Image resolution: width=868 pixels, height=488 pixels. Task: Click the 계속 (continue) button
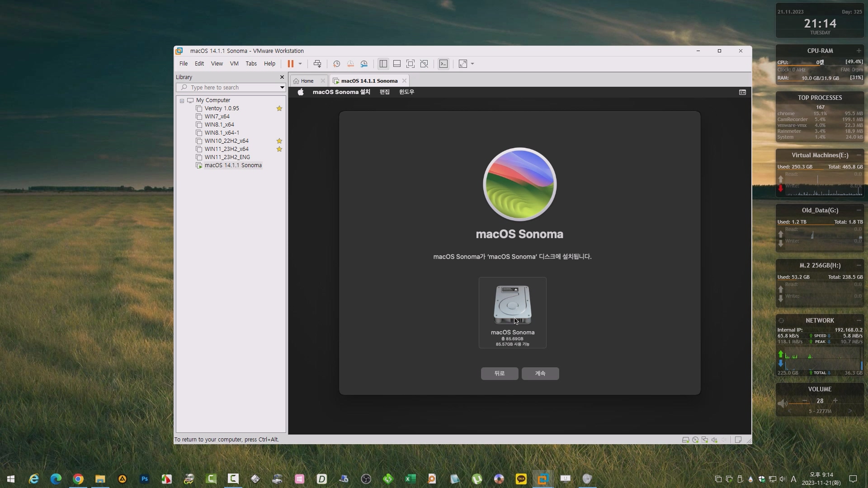tap(540, 374)
